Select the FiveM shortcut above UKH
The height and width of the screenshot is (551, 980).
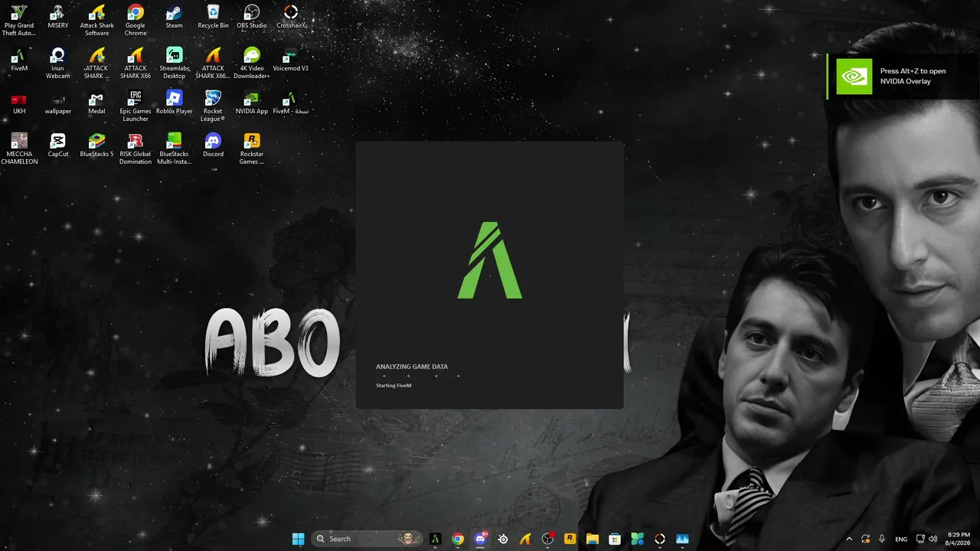pyautogui.click(x=19, y=60)
